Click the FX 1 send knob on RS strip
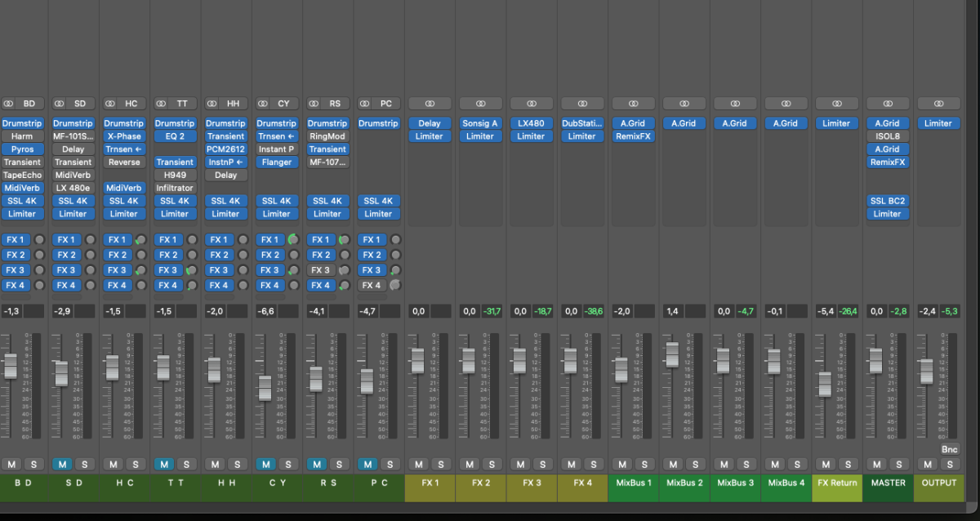This screenshot has width=980, height=521. pyautogui.click(x=344, y=240)
